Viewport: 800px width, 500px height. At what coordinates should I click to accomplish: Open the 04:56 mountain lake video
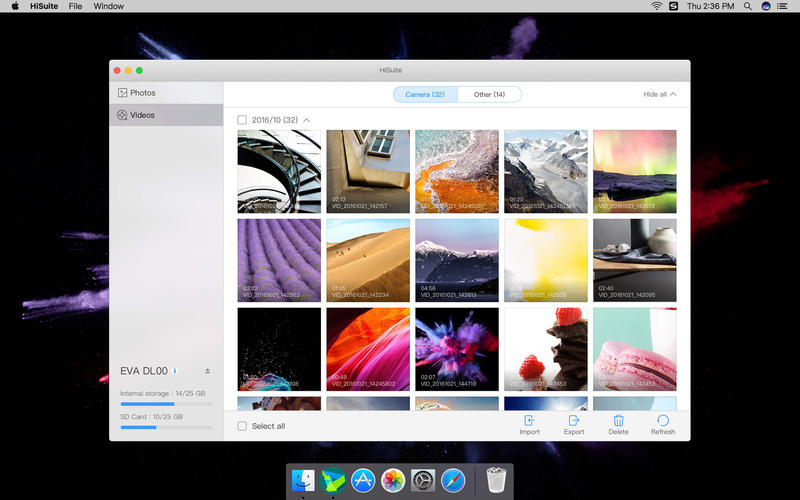457,260
